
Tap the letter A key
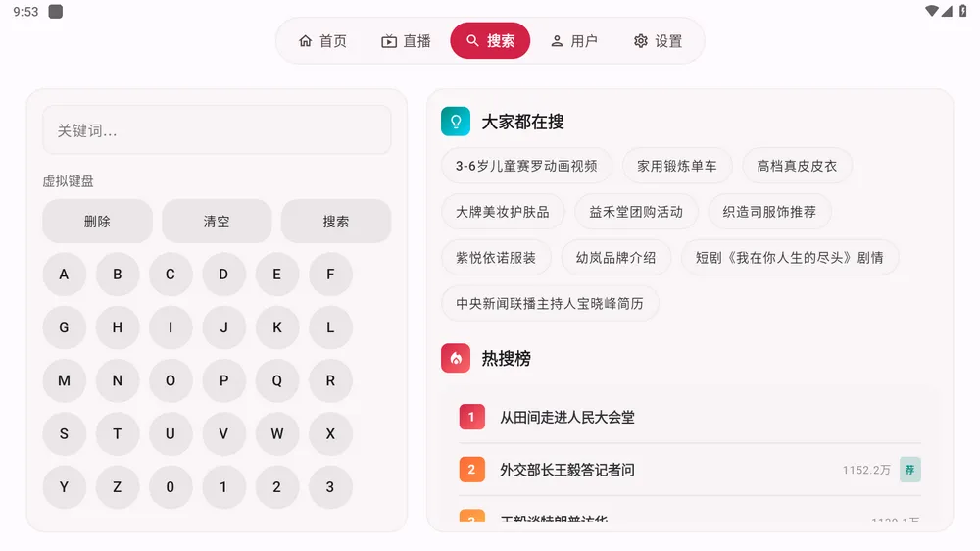(x=64, y=274)
